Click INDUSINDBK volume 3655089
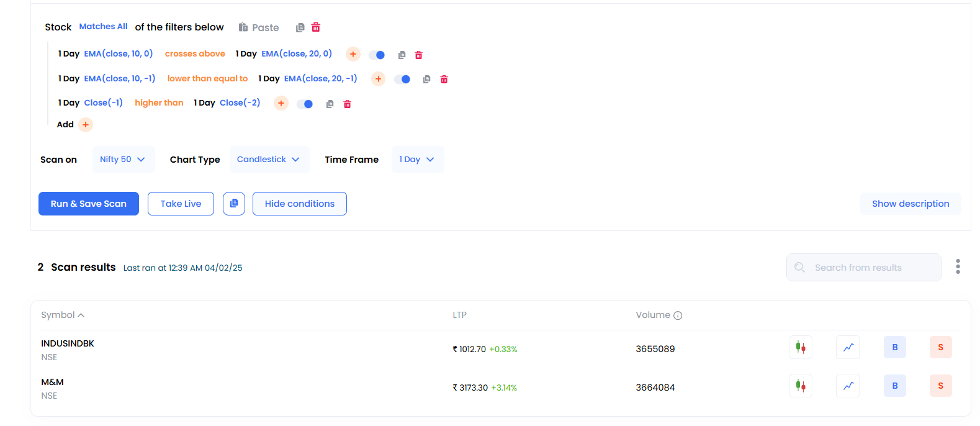 (x=655, y=349)
